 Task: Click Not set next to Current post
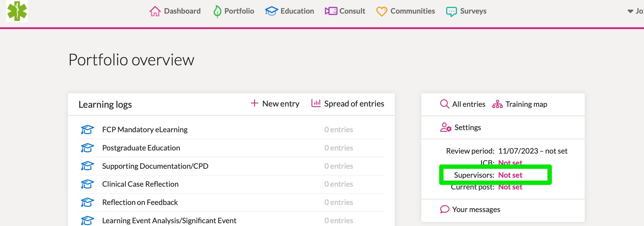510,187
